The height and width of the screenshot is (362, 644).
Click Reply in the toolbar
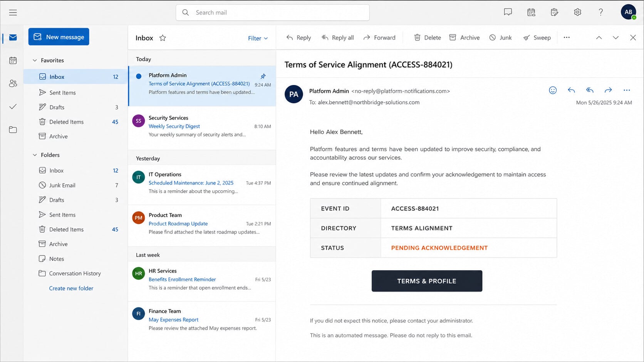tap(299, 38)
